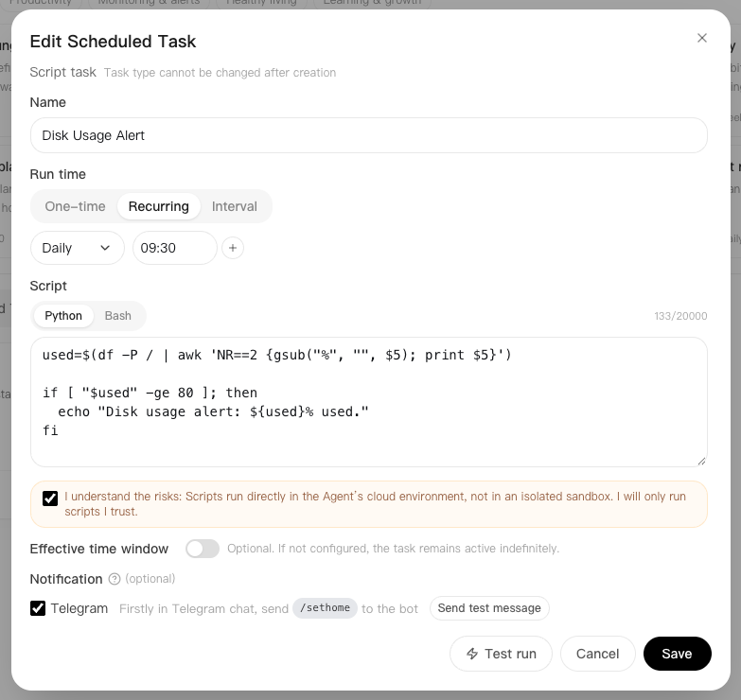This screenshot has width=741, height=700.
Task: Untick the Telegram notification checkbox
Action: point(38,608)
